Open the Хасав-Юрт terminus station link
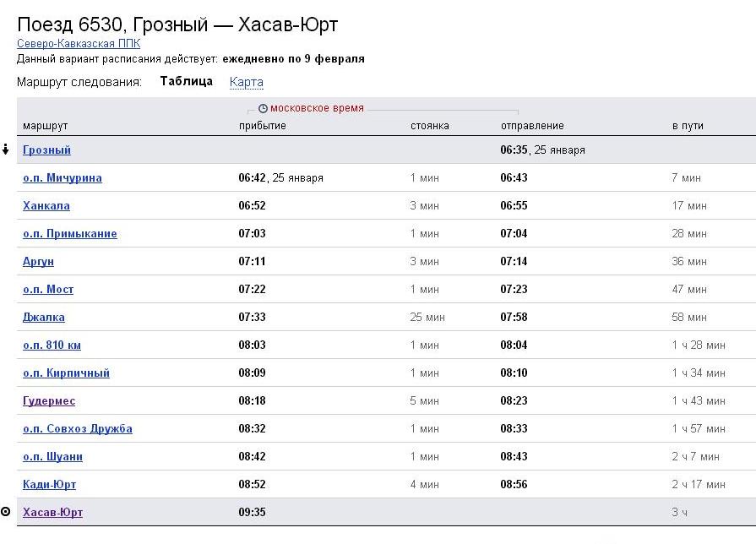 (x=53, y=513)
